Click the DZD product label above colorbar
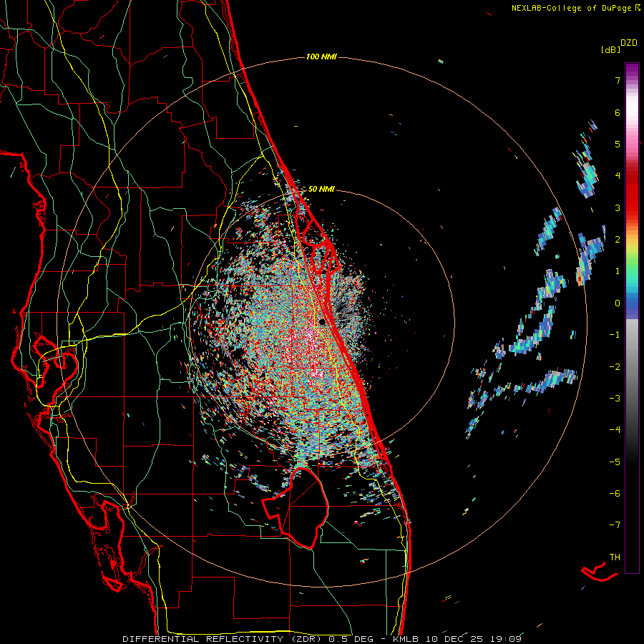This screenshot has width=644, height=644. point(629,43)
